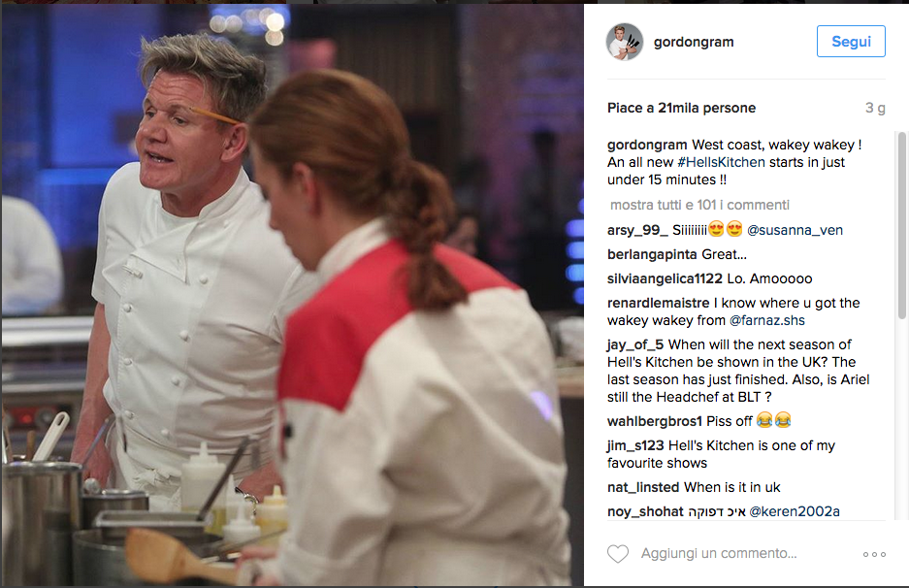Image resolution: width=909 pixels, height=588 pixels.
Task: Click the heart like icon
Action: tap(617, 554)
